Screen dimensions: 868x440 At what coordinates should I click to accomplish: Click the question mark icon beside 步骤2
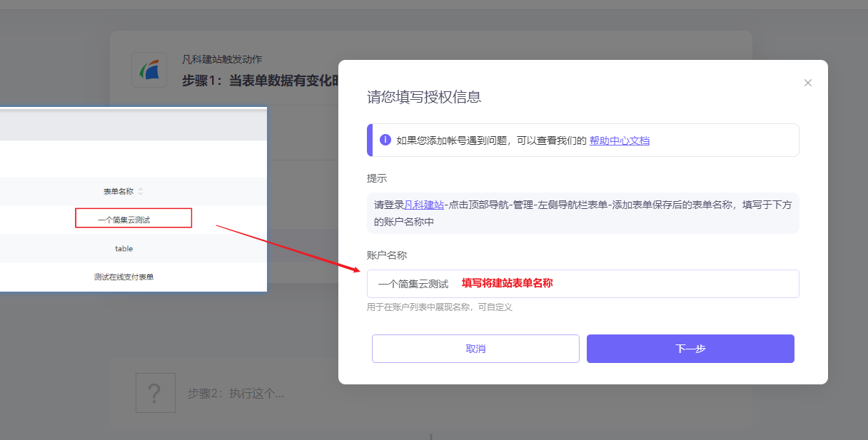tap(156, 392)
